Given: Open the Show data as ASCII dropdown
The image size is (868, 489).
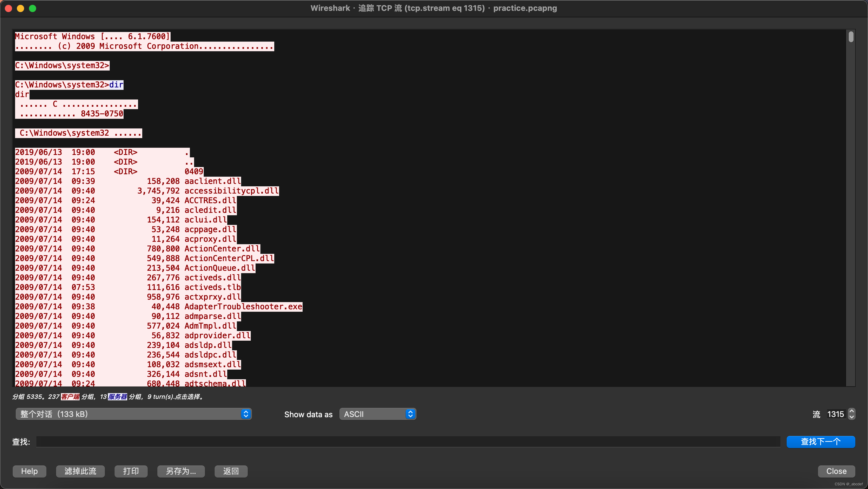Looking at the screenshot, I should click(x=377, y=414).
